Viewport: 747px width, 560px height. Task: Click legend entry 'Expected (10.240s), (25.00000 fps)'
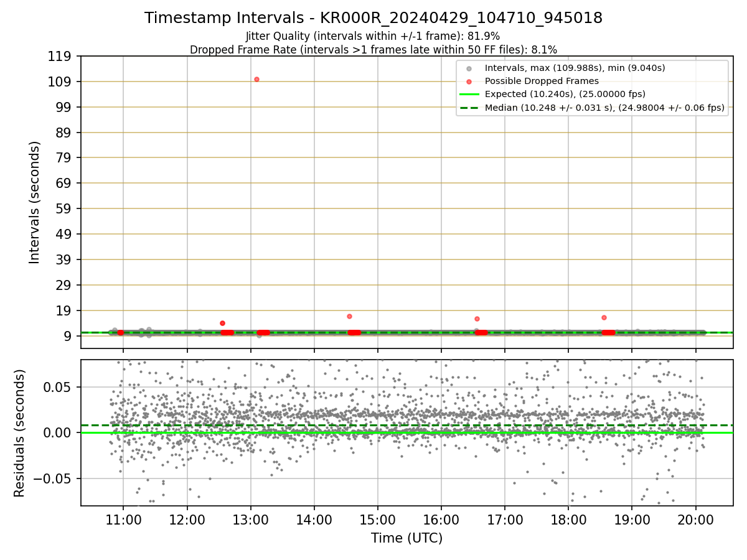pos(565,94)
